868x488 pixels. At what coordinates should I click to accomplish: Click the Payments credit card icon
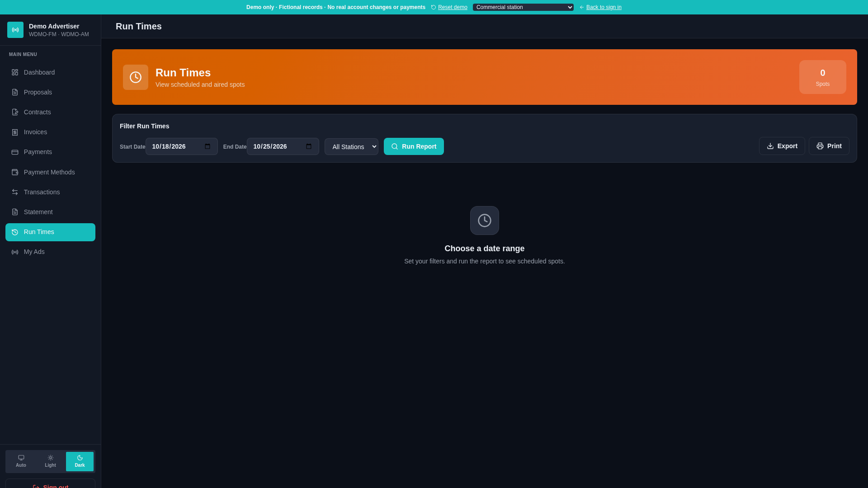click(x=15, y=152)
